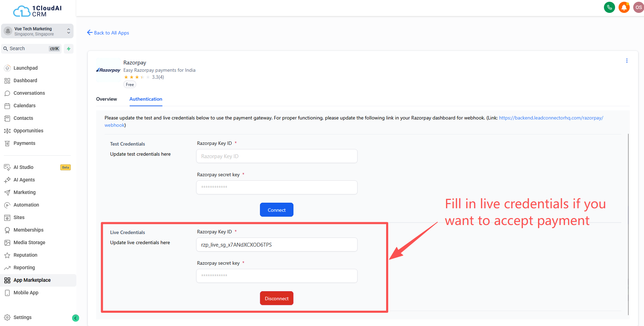Click Back to All Apps link
644x326 pixels.
(108, 33)
